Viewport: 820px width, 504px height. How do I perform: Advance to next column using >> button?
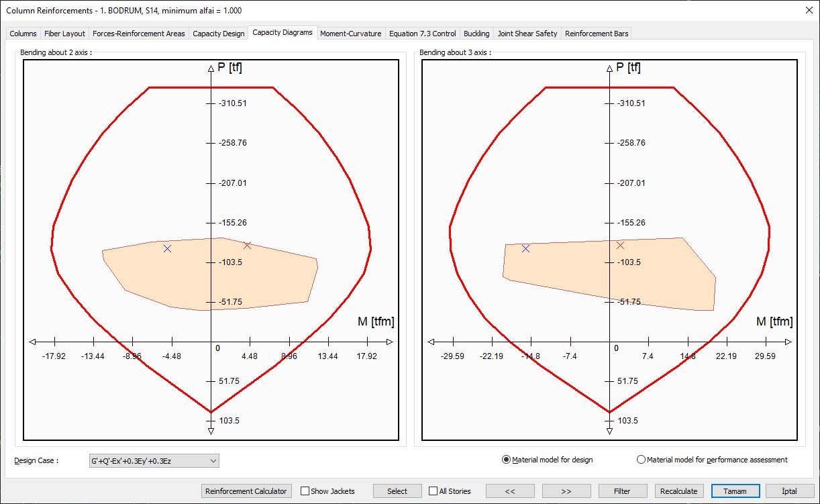click(x=566, y=491)
